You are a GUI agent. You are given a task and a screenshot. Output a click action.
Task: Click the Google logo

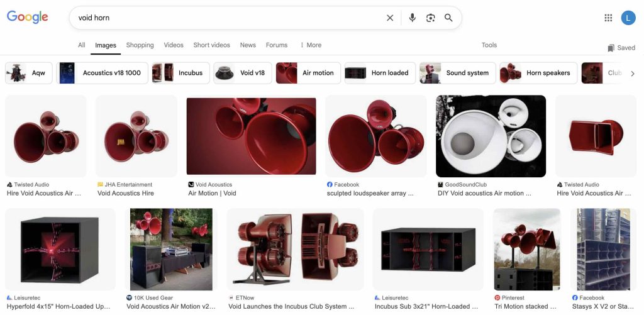click(x=28, y=18)
